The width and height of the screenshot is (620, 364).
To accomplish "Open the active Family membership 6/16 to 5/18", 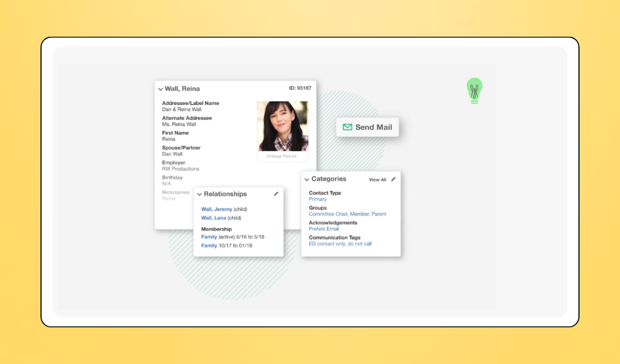I will [209, 237].
